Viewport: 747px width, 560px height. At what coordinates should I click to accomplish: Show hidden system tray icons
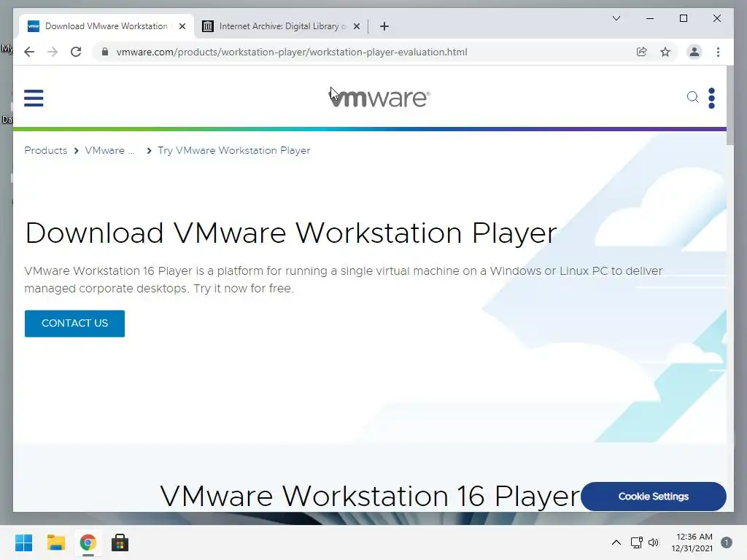(x=616, y=542)
